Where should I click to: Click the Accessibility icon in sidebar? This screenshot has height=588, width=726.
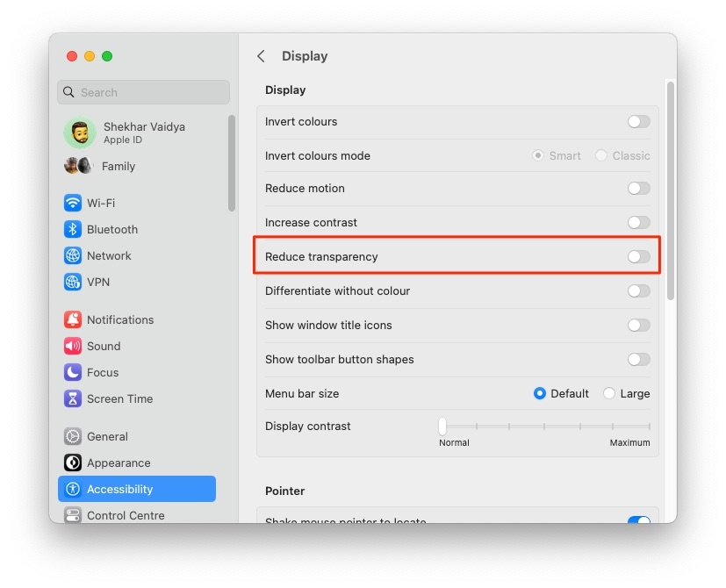pyautogui.click(x=73, y=489)
